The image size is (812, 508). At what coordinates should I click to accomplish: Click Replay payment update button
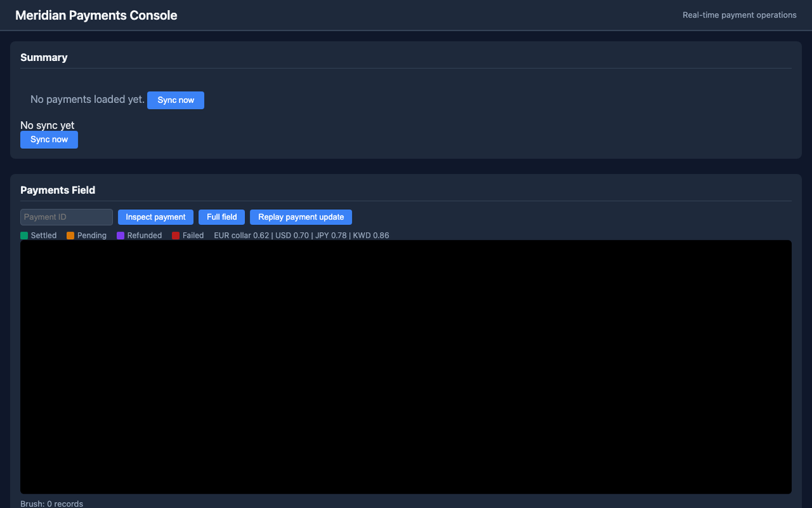(301, 217)
